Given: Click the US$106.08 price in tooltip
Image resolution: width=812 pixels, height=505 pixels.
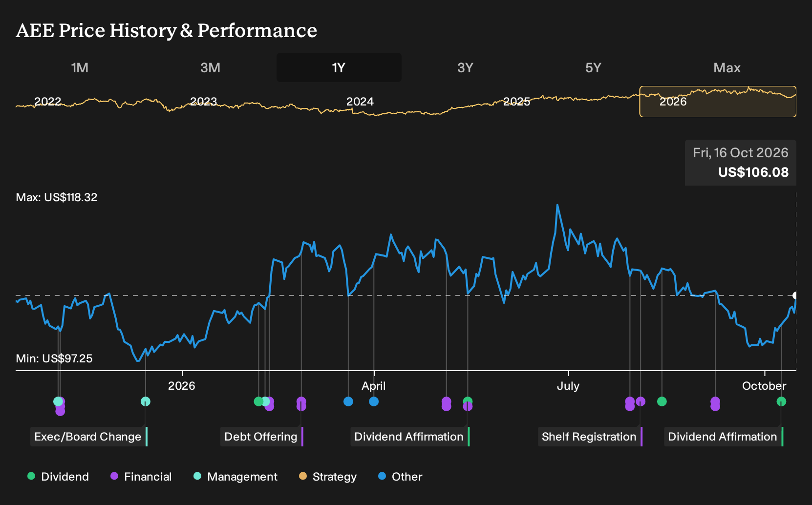Looking at the screenshot, I should pyautogui.click(x=753, y=172).
